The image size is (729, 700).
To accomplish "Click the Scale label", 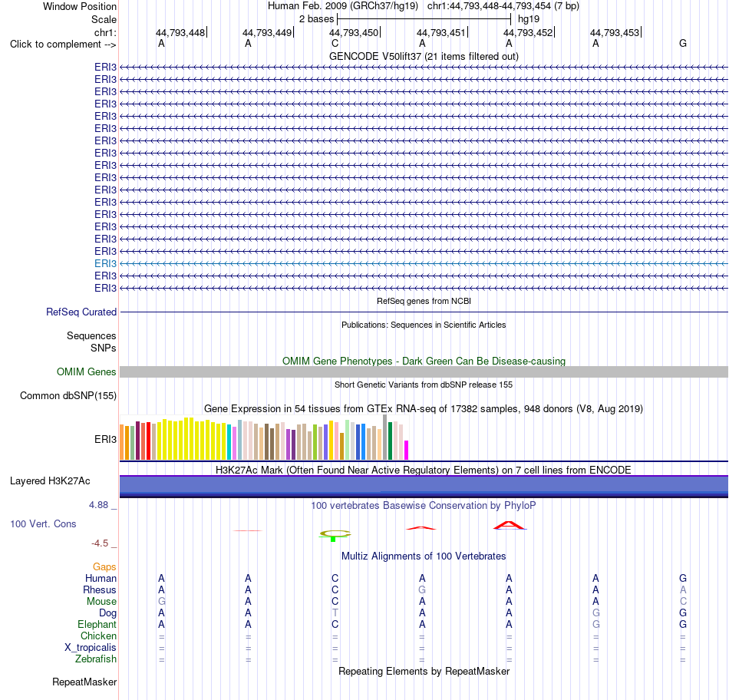I will pos(104,19).
